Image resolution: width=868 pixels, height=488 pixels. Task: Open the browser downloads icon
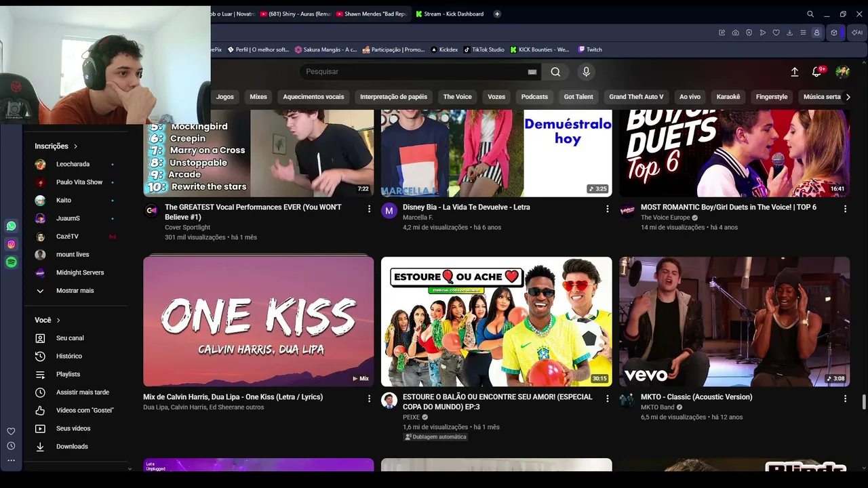click(x=790, y=33)
